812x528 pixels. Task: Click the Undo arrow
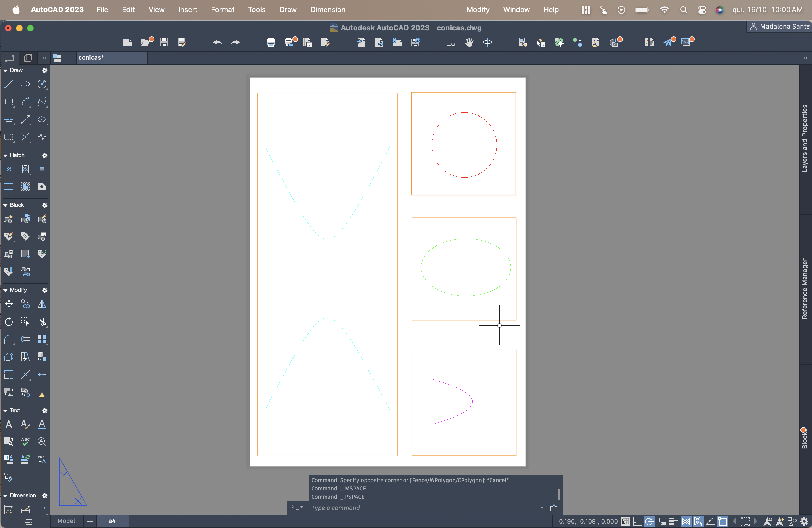217,42
